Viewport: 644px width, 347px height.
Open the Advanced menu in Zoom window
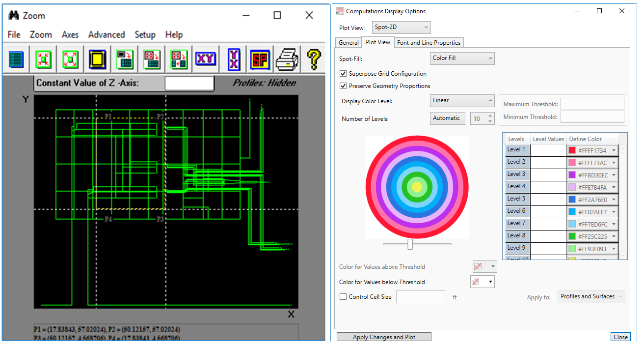click(x=106, y=35)
